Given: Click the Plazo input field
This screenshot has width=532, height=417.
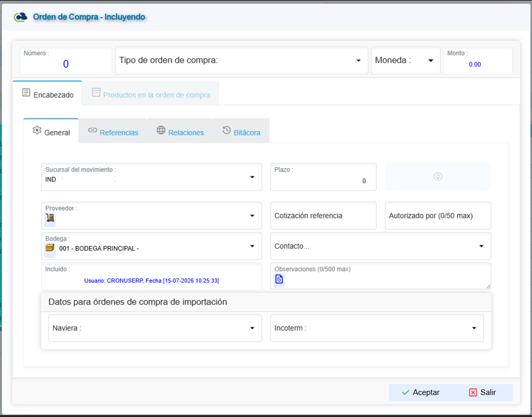Looking at the screenshot, I should coord(324,177).
